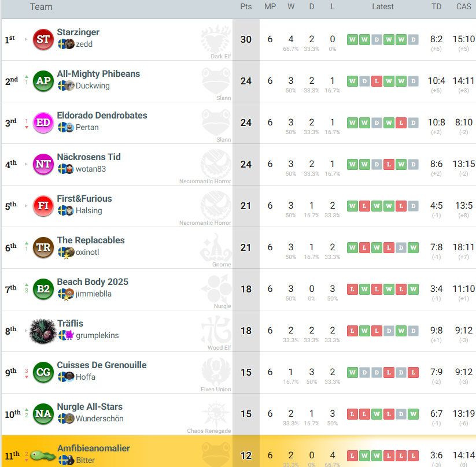
Task: Open coach Duckwing's profile link
Action: [93, 86]
